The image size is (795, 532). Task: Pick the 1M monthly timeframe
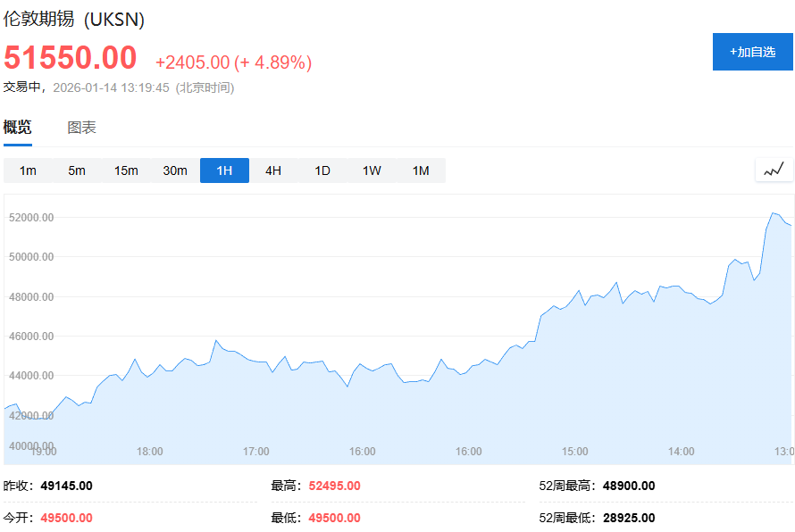coord(421,170)
